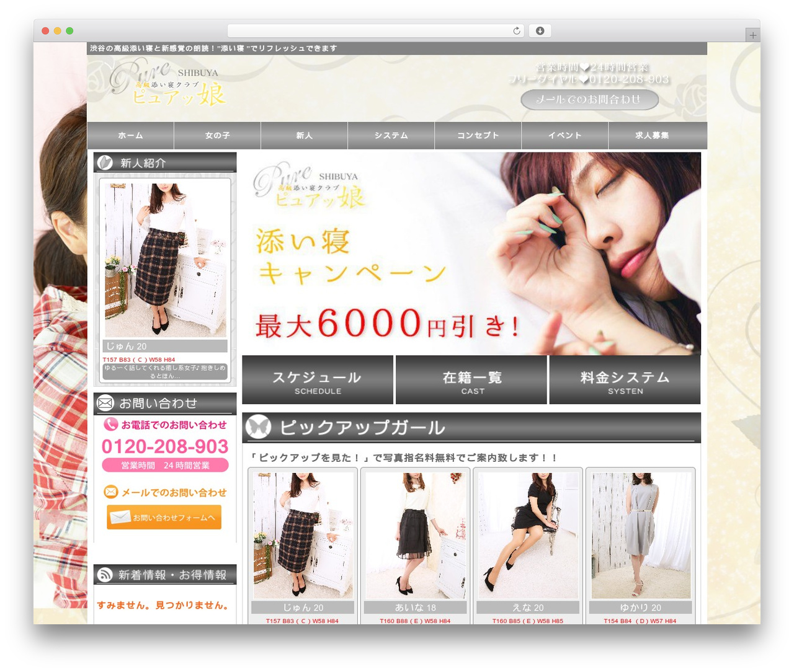Click the envelope icon beside お問い合わせ heading
Image resolution: width=794 pixels, height=672 pixels.
pyautogui.click(x=105, y=404)
